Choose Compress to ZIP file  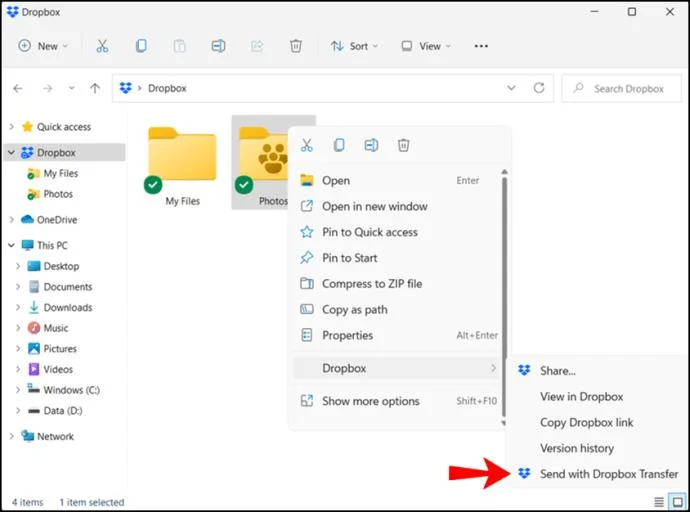pos(396,284)
